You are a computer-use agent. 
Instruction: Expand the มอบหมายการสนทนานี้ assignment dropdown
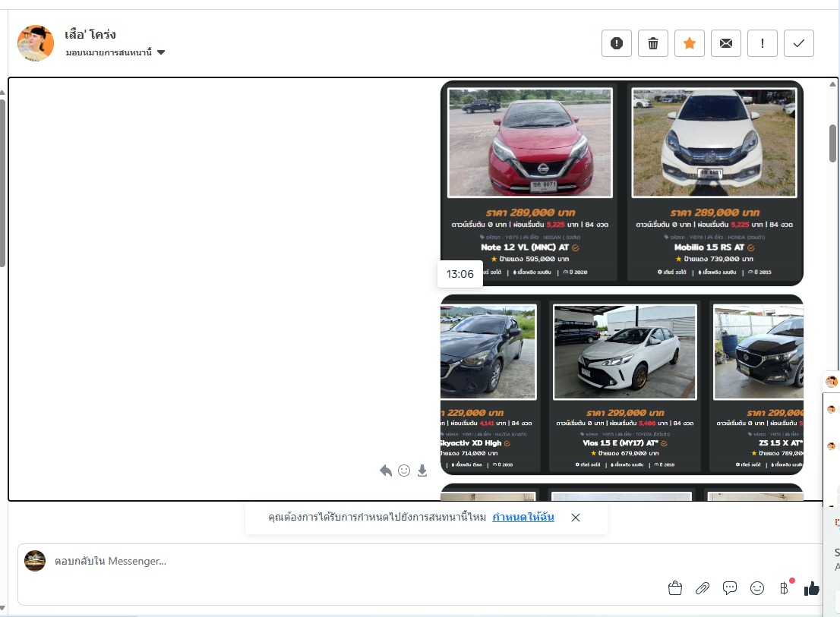(x=115, y=52)
